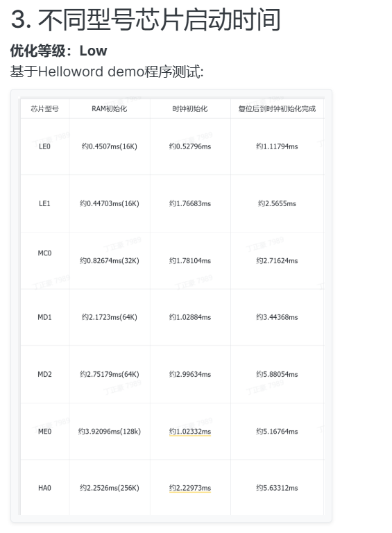Click the 约0.4507ms(16K) RAM cell

pos(110,146)
